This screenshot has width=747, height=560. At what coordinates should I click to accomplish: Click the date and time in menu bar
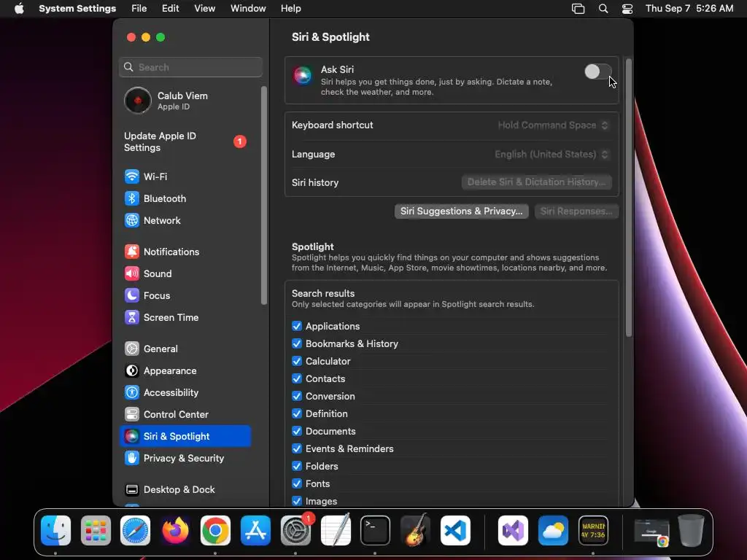click(x=689, y=9)
